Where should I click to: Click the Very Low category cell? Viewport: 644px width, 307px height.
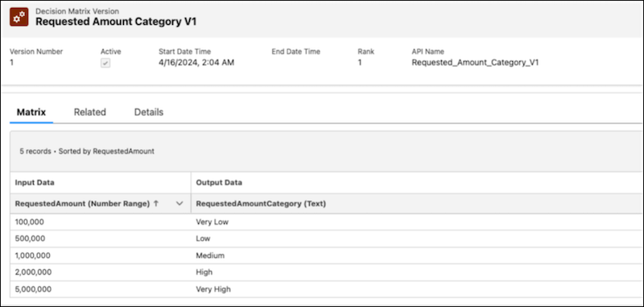(417, 222)
